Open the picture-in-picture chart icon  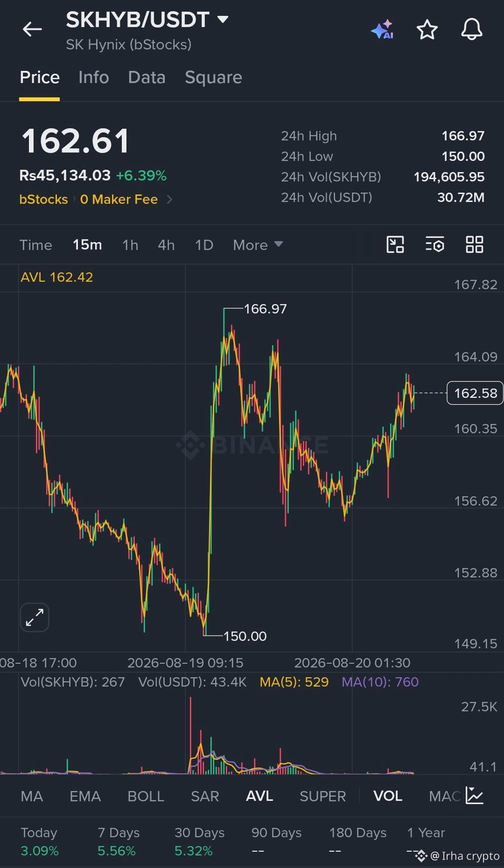point(395,244)
